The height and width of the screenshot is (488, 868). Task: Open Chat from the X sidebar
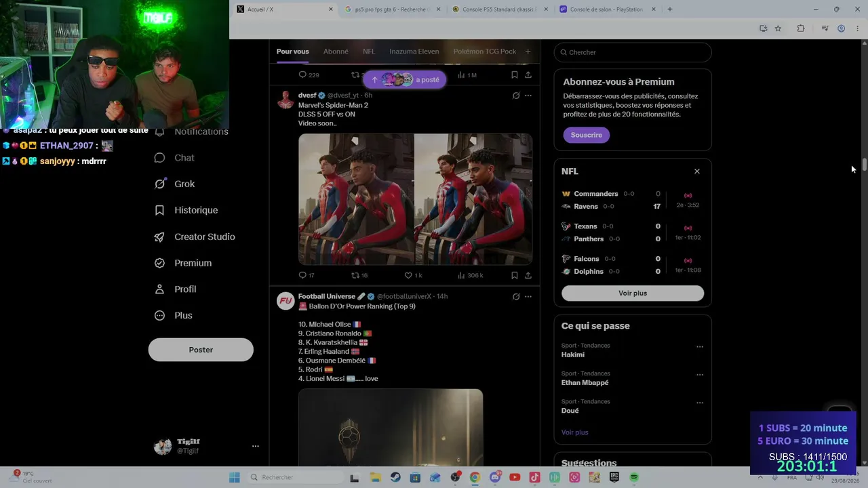click(x=174, y=158)
